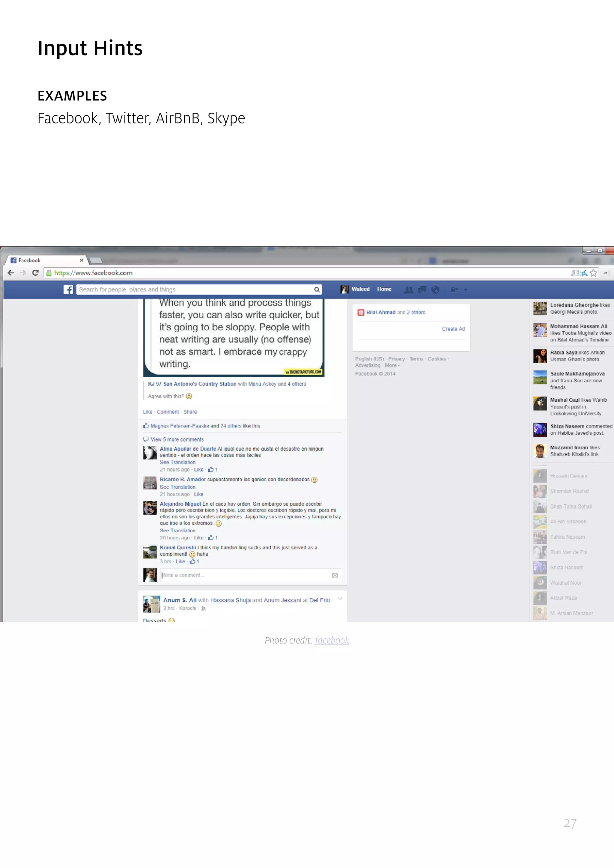
Task: Open privacy shortcuts lock icon
Action: [x=454, y=290]
